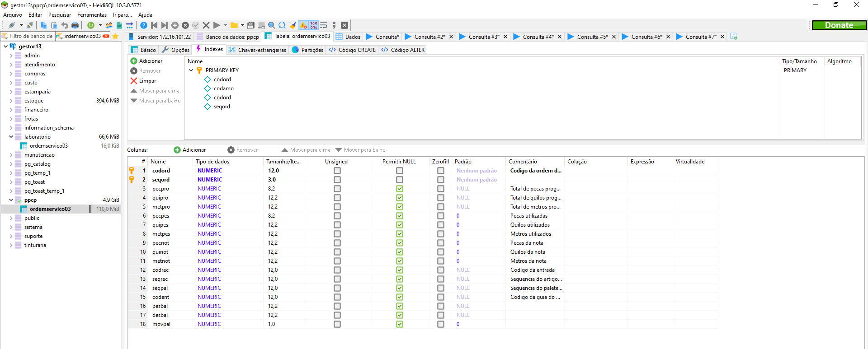Collapse the gestor13 server tree node
The width and height of the screenshot is (868, 349).
click(5, 46)
